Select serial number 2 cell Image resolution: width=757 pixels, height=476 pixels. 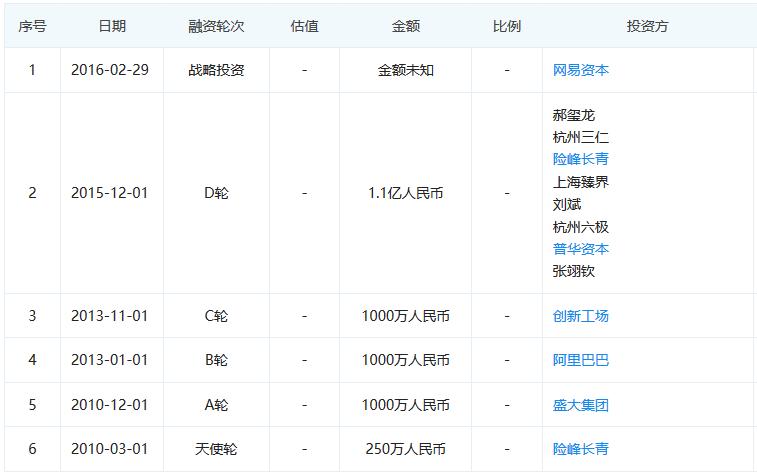pos(32,193)
